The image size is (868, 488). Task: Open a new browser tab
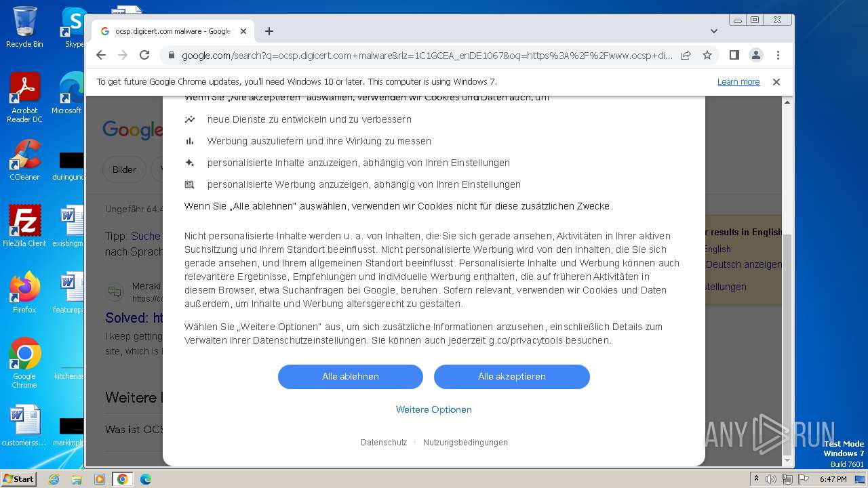(269, 31)
